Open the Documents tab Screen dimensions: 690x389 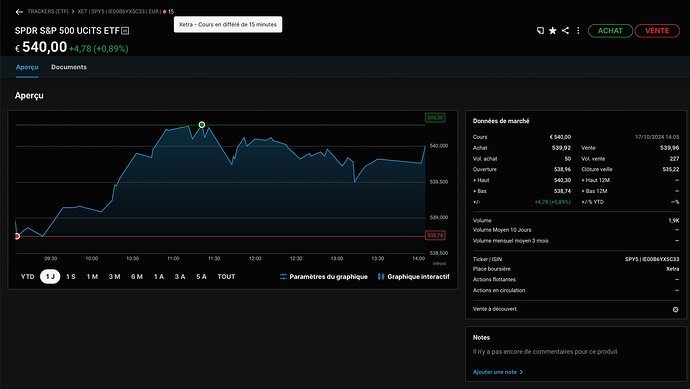coord(69,67)
